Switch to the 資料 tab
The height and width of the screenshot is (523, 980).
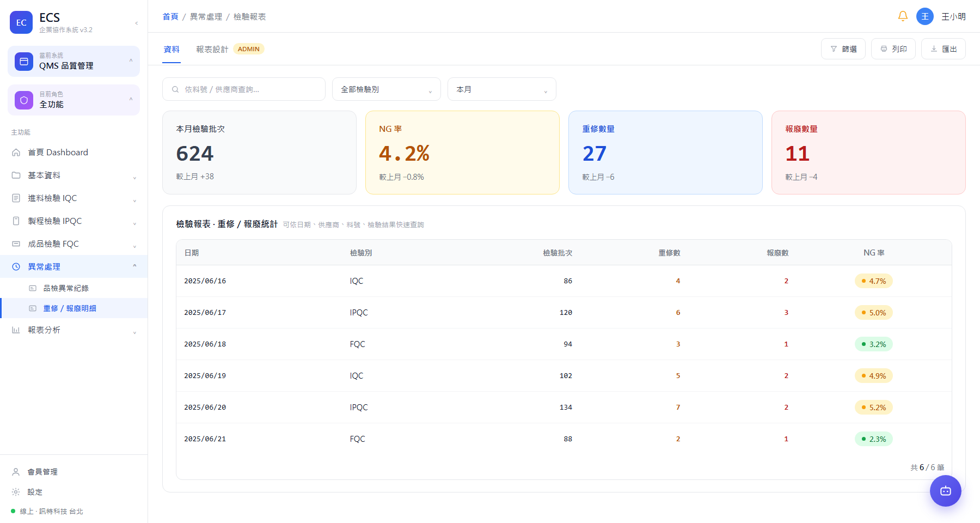(171, 49)
